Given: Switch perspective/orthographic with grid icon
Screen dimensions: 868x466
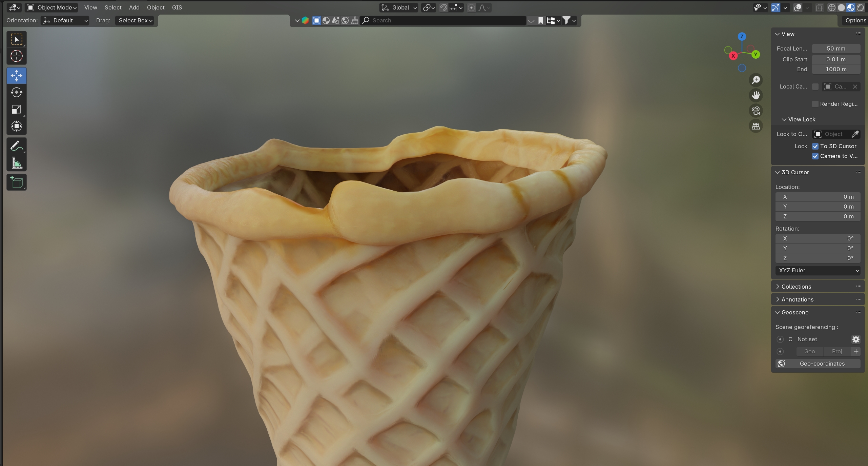Looking at the screenshot, I should click(756, 126).
